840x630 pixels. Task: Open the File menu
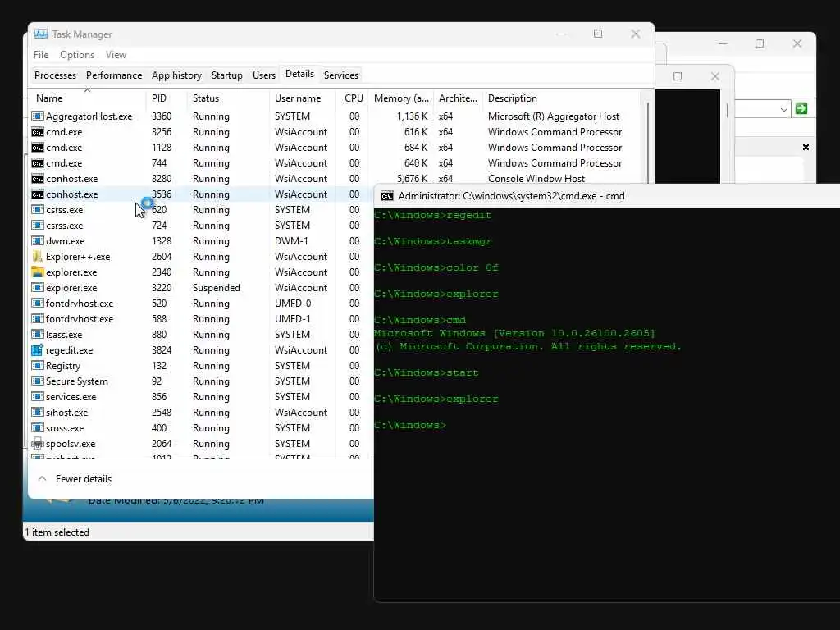41,55
